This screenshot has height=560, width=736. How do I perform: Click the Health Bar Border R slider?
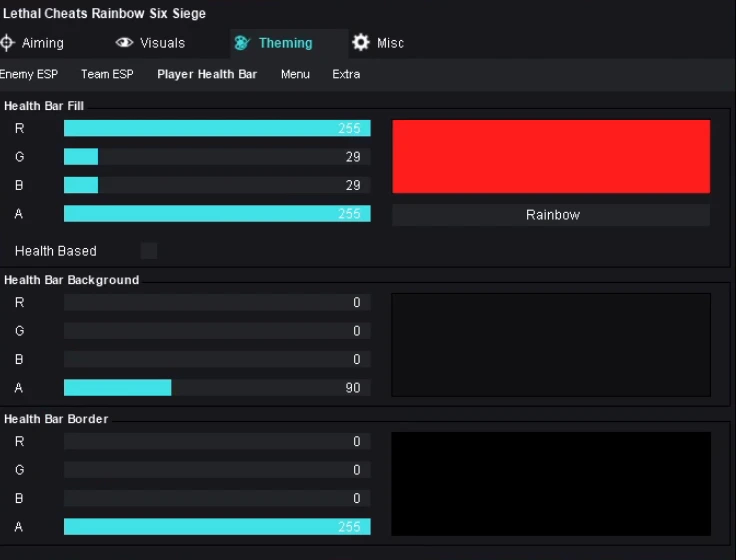pyautogui.click(x=217, y=441)
